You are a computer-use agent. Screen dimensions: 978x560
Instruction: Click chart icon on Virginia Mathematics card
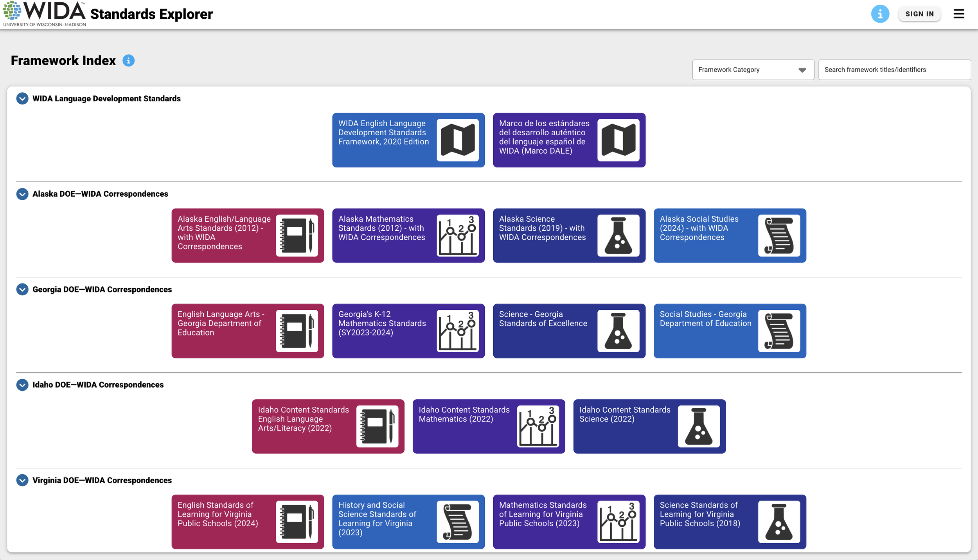tap(618, 522)
